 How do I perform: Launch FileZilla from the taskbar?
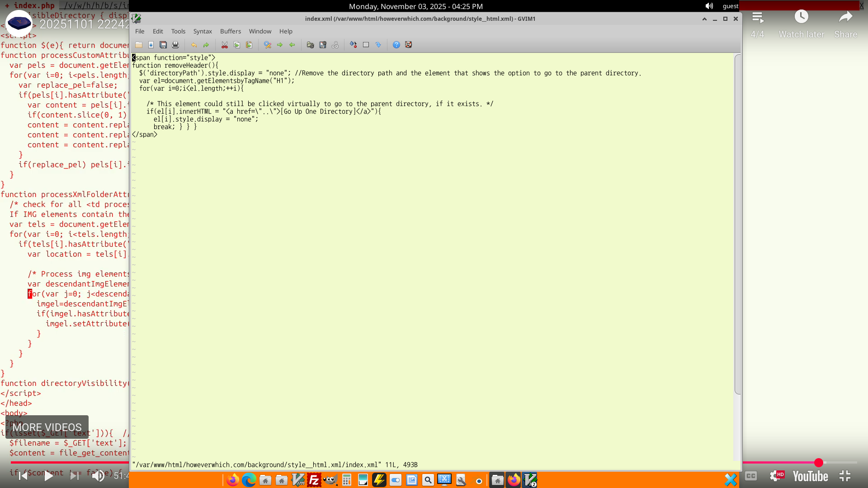[x=314, y=480]
